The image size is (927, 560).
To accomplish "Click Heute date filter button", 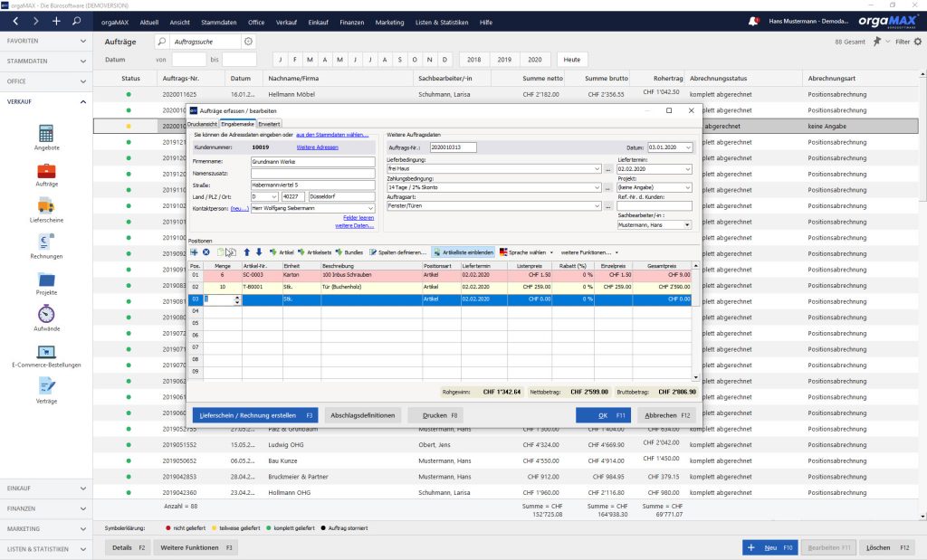I will [572, 60].
